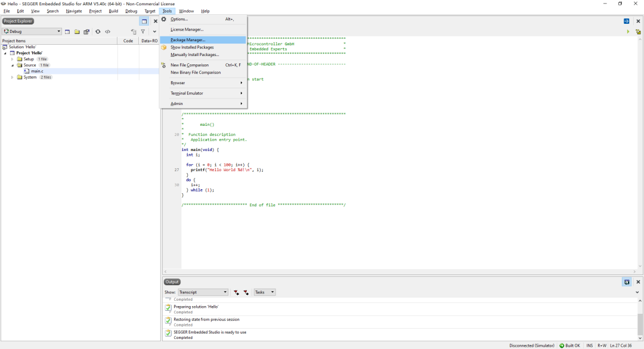Open the Debug menu
Image resolution: width=644 pixels, height=349 pixels.
coord(131,11)
